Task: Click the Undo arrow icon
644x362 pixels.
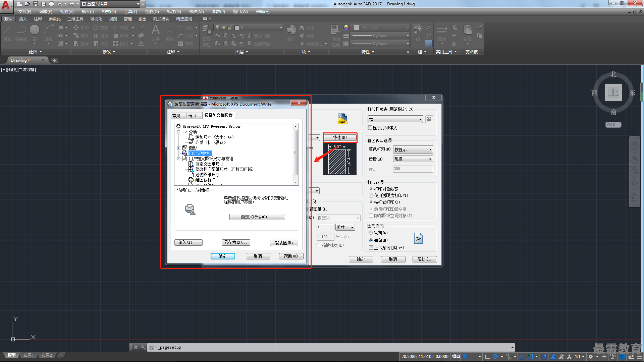Action: coord(60,4)
